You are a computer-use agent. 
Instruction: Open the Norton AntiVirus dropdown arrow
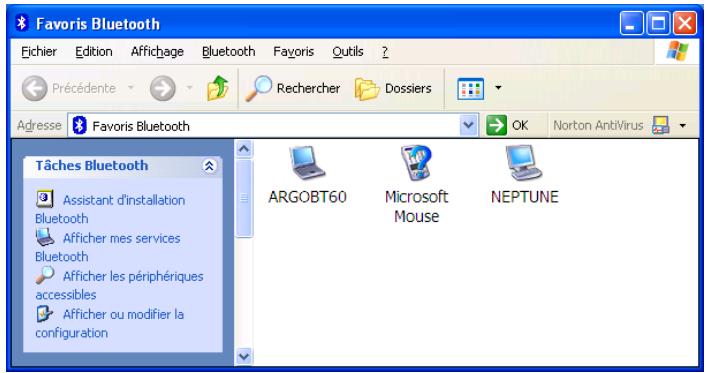click(683, 125)
